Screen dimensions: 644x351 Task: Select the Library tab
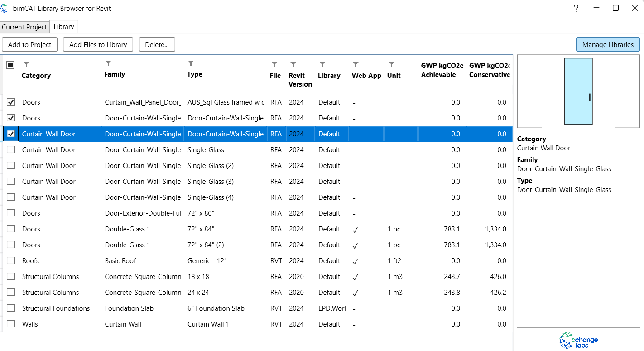[64, 27]
